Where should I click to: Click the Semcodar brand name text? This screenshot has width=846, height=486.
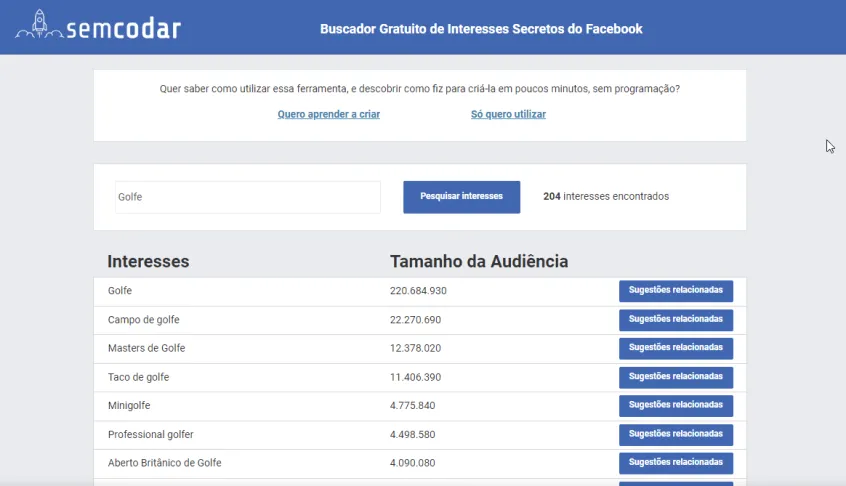(x=123, y=29)
